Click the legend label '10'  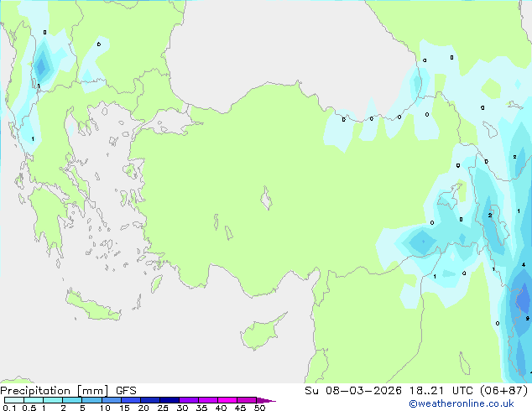tap(105, 408)
